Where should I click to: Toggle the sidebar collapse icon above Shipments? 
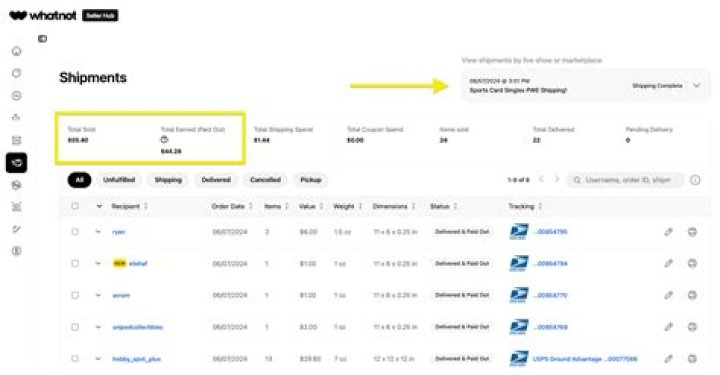click(x=42, y=39)
